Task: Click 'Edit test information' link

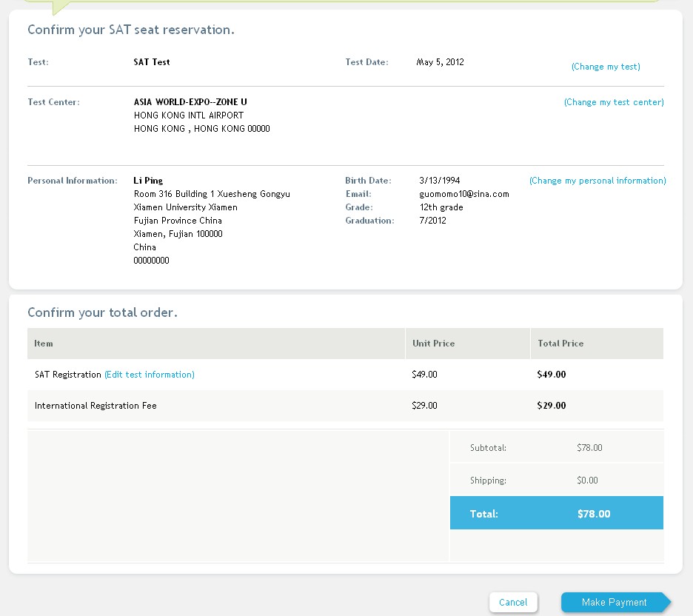Action: pos(149,375)
